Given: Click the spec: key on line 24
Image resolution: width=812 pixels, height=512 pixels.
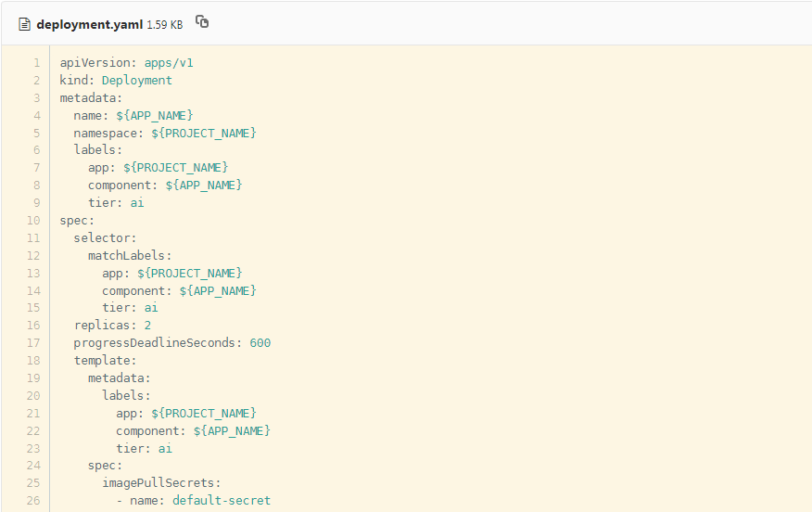Looking at the screenshot, I should [105, 466].
